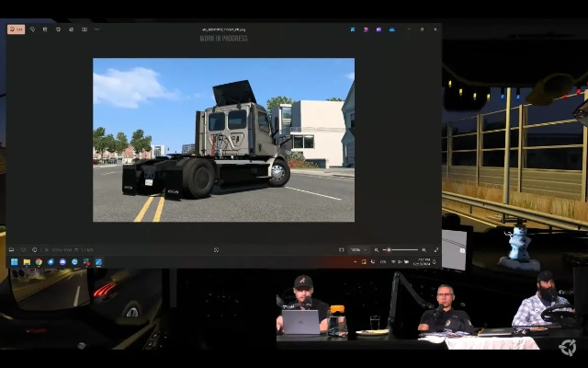Open Google Chrome from the taskbar

click(x=39, y=262)
